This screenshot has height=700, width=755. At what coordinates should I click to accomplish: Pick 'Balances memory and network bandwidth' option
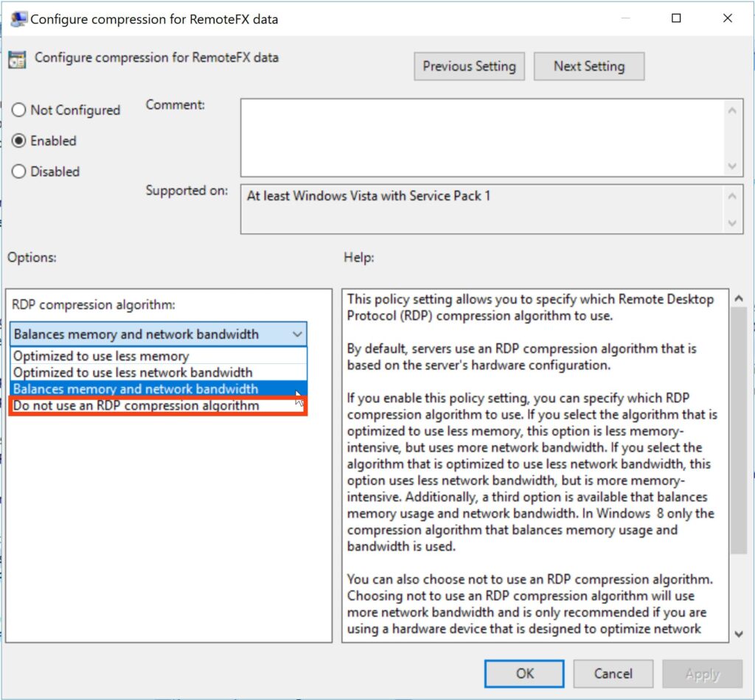coord(136,389)
